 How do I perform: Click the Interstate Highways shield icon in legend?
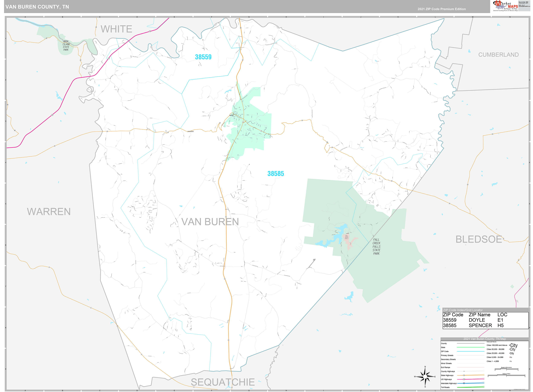pyautogui.click(x=464, y=383)
